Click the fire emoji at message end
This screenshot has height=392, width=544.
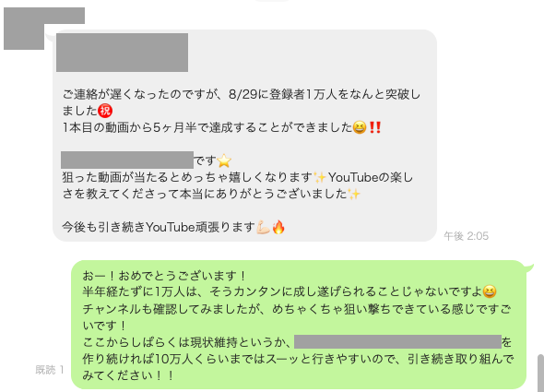[278, 228]
